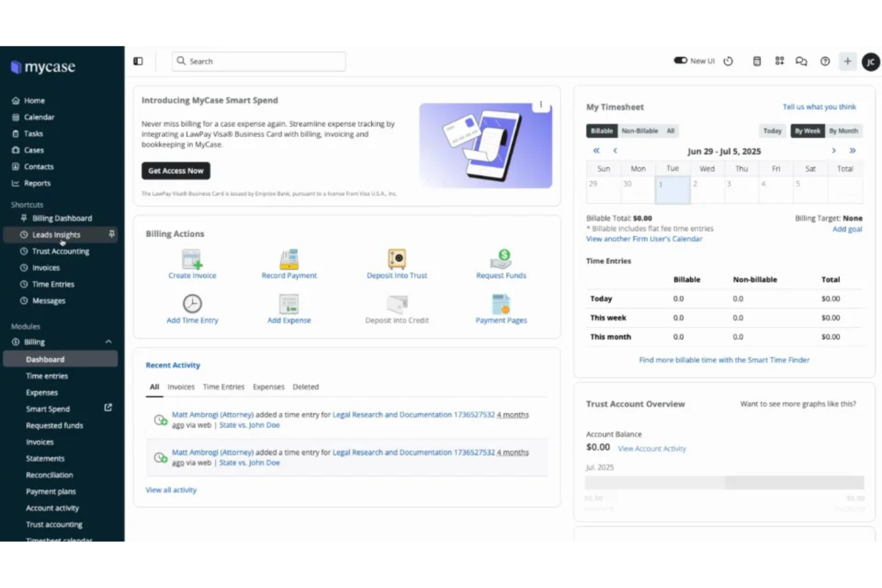Click into the Search field
This screenshot has height=588, width=882.
[259, 61]
